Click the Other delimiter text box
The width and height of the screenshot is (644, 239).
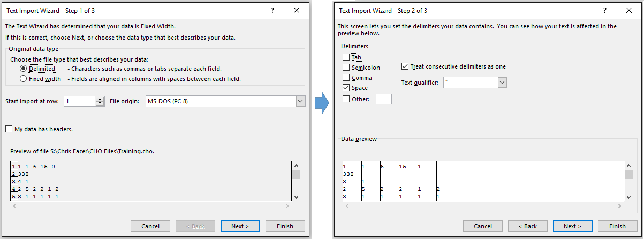click(x=384, y=99)
